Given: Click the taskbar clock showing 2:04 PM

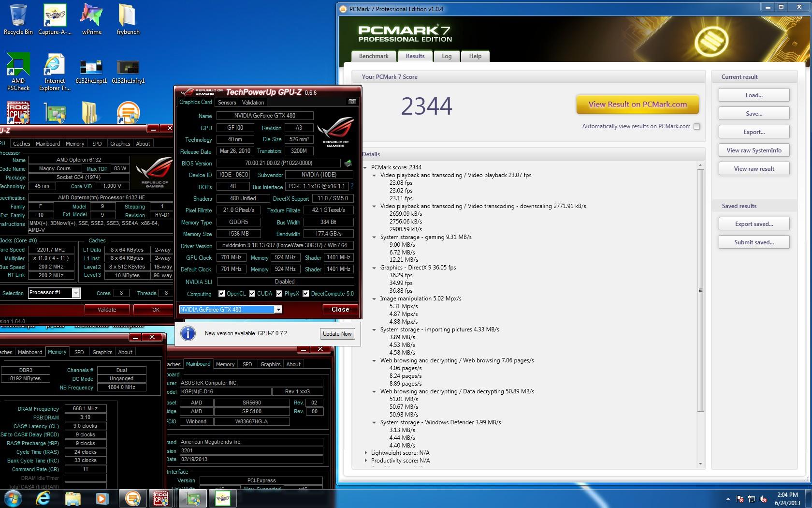Looking at the screenshot, I should 787,499.
